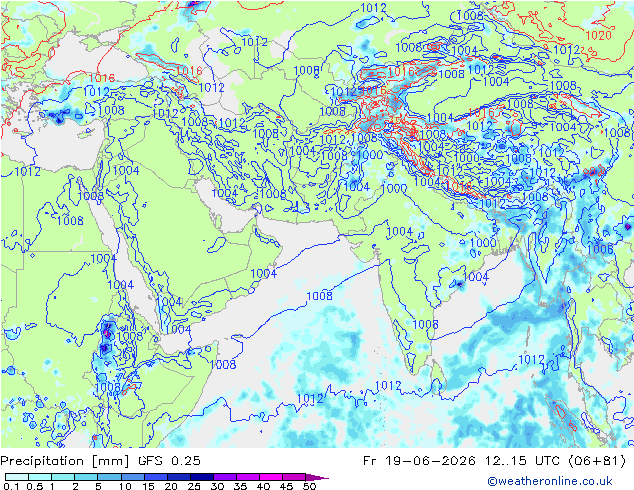Click the Precipitation [mm] GFS 0.25 title
This screenshot has height=490, width=634.
[100, 461]
